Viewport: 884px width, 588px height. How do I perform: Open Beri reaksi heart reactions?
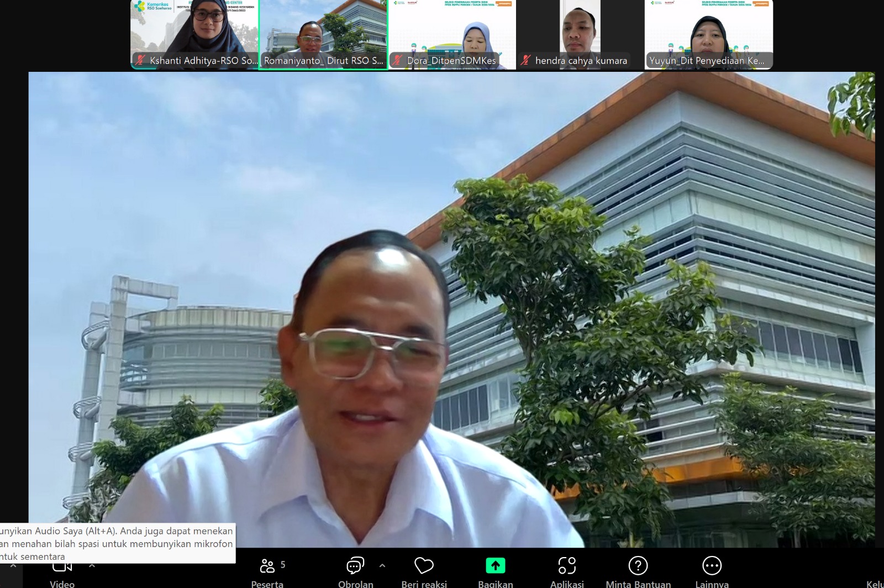tap(424, 573)
